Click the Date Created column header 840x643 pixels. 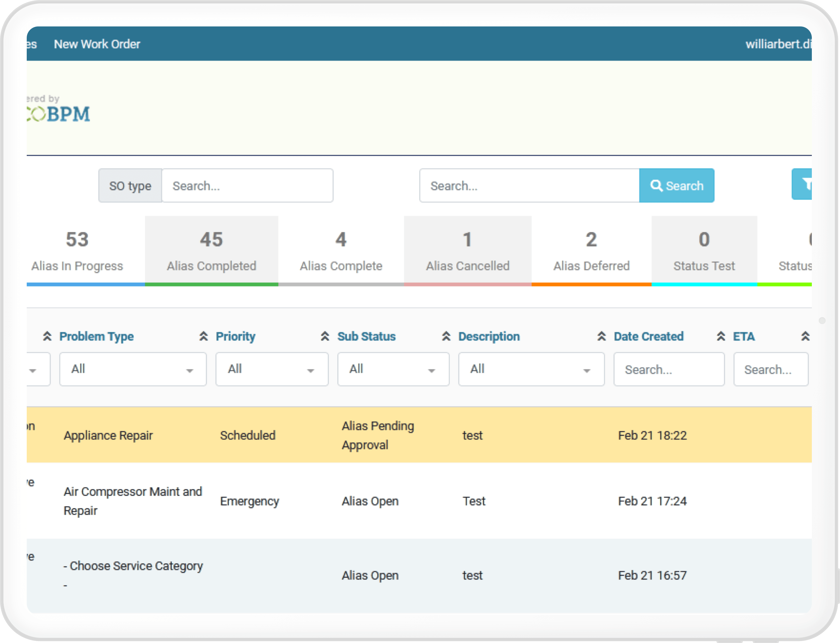point(649,336)
